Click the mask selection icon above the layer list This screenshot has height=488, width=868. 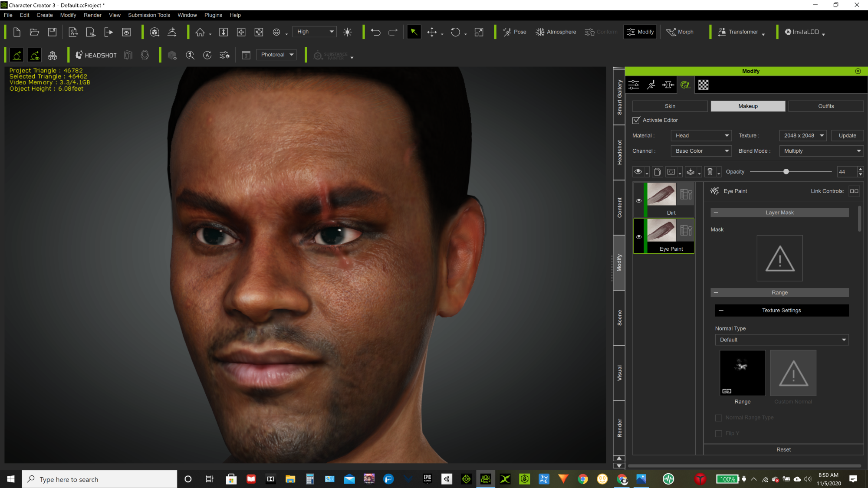coord(671,172)
